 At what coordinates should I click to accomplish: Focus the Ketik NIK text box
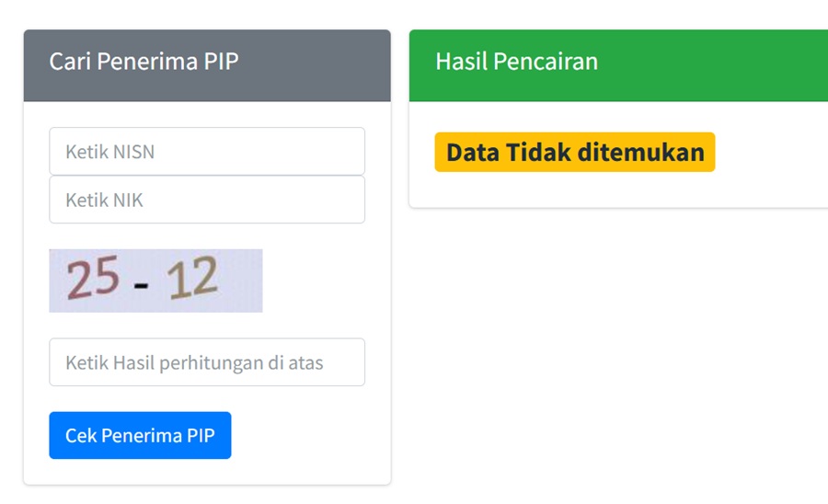tap(207, 200)
